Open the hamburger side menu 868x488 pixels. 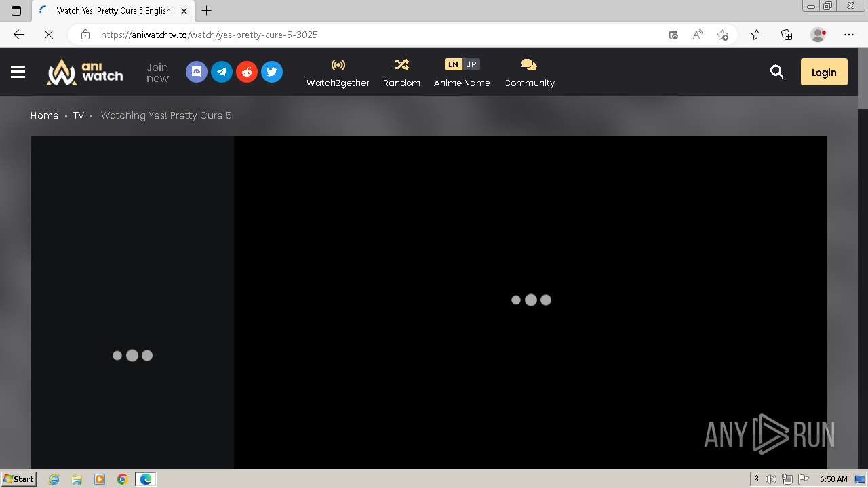[18, 72]
